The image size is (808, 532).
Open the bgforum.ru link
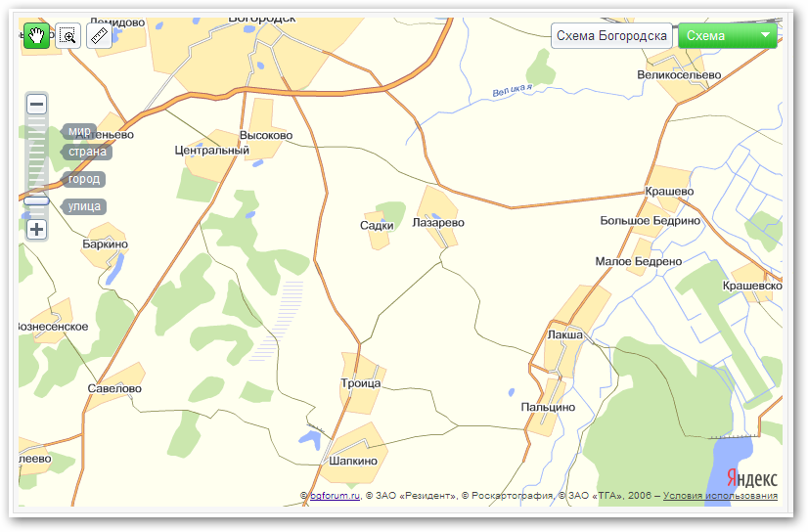click(x=336, y=496)
